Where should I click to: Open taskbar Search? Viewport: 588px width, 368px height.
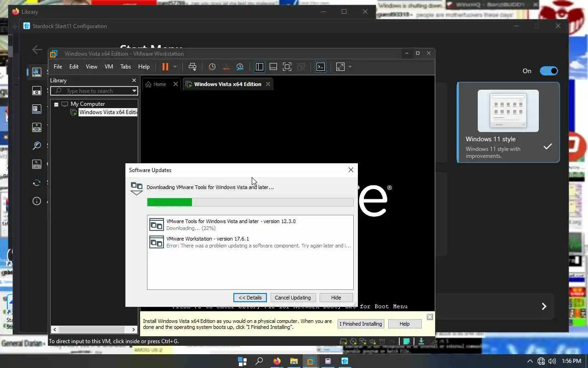point(259,361)
